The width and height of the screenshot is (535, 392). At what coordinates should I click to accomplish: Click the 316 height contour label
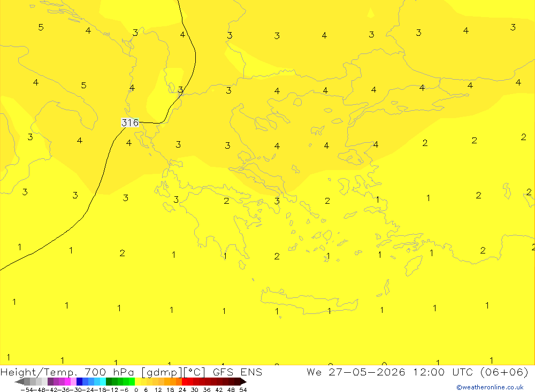click(x=130, y=122)
